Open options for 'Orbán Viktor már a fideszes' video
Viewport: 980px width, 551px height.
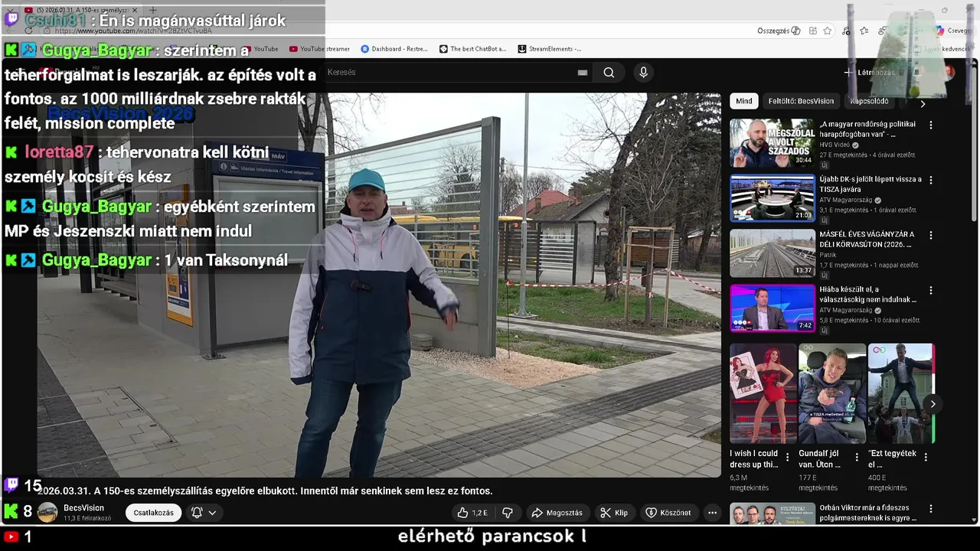(x=931, y=509)
